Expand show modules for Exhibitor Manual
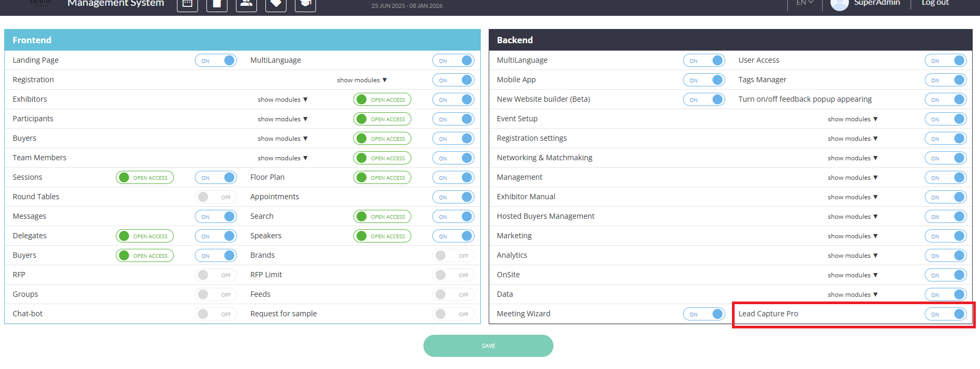The width and height of the screenshot is (980, 369). [x=853, y=197]
